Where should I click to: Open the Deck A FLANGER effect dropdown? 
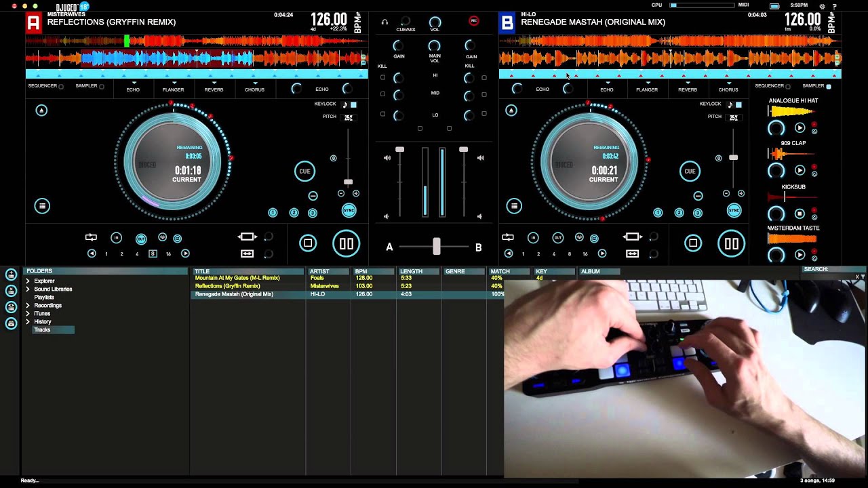(174, 88)
